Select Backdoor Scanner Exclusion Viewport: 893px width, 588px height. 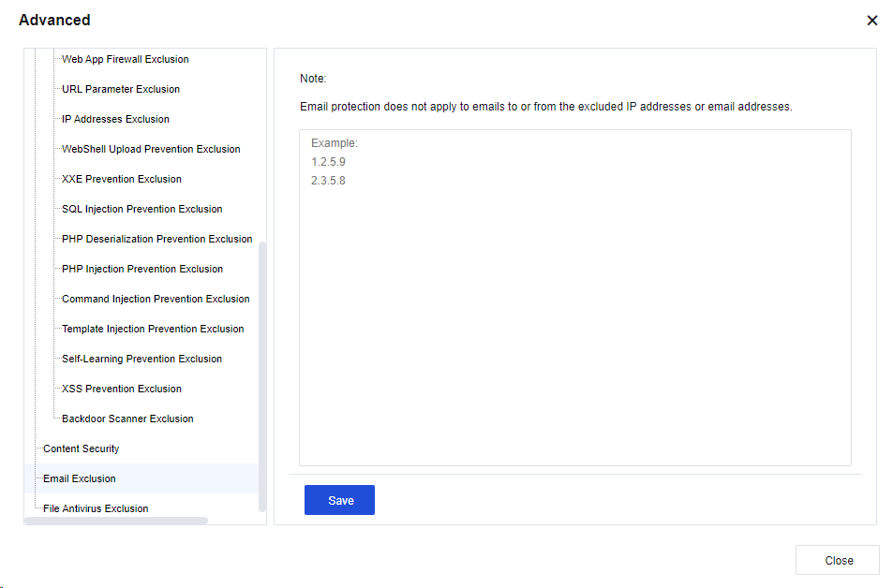point(127,419)
